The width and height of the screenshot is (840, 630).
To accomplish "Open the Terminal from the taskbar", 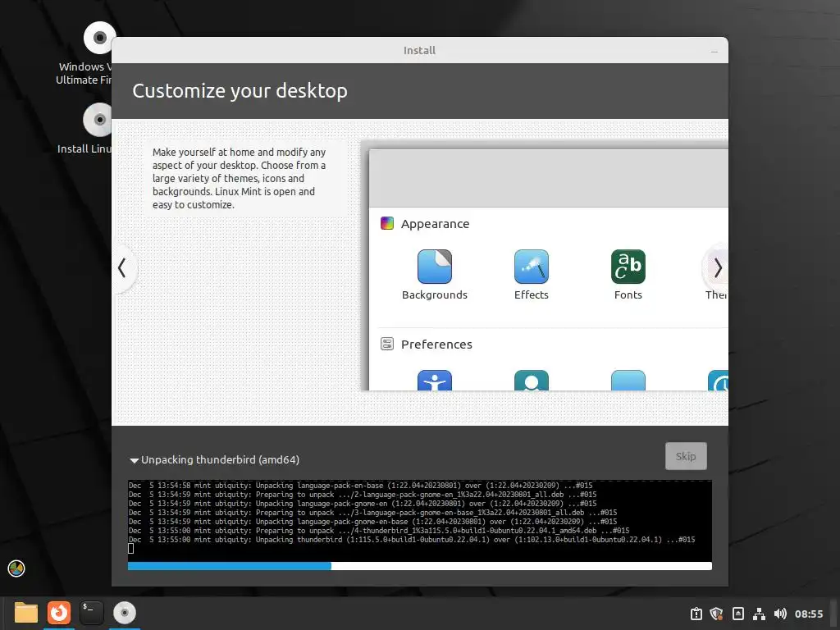I will pyautogui.click(x=92, y=613).
